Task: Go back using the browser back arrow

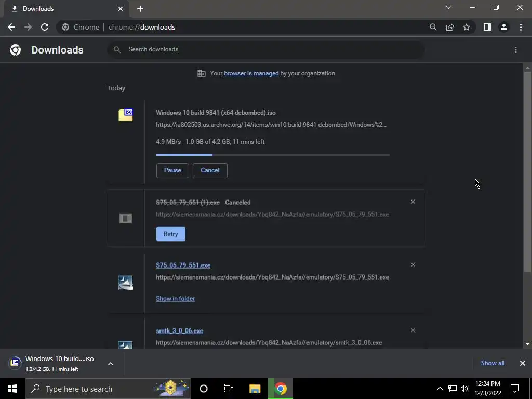Action: (x=11, y=27)
